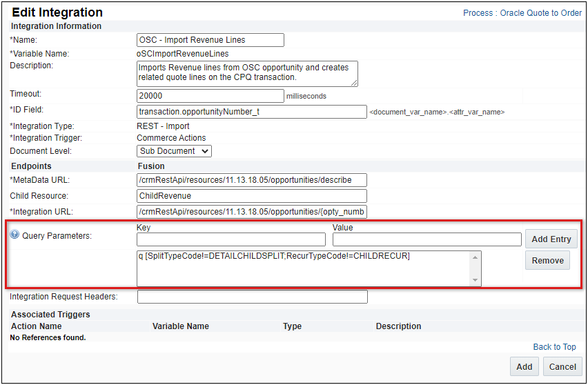Screen dimensions: 588x385
Task: Click the Integration Information section heading
Action: point(57,26)
